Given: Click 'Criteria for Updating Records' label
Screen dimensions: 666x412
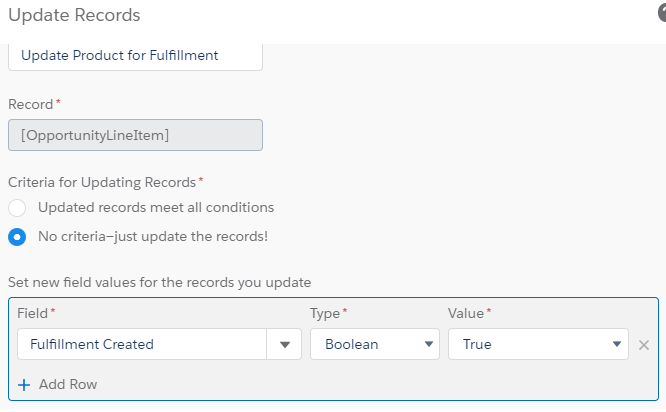Looking at the screenshot, I should click(x=102, y=182).
